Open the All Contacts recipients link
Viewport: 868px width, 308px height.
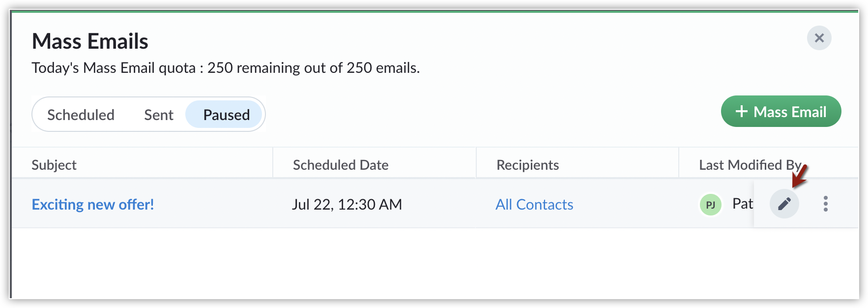pos(534,204)
